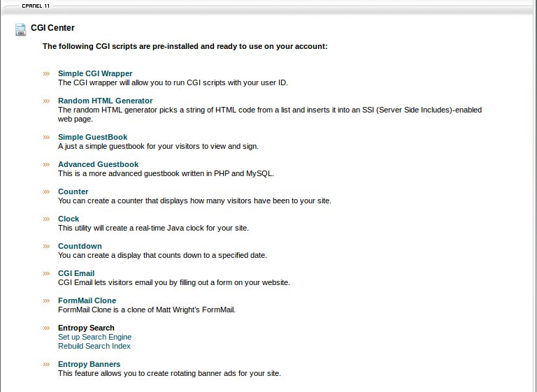
Task: Click the arrow bullet beside CGI Email
Action: point(46,273)
